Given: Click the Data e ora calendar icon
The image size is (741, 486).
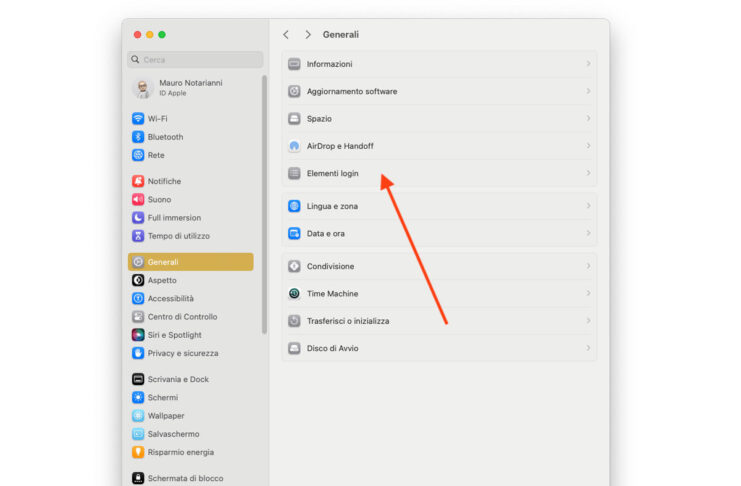Looking at the screenshot, I should coord(294,234).
